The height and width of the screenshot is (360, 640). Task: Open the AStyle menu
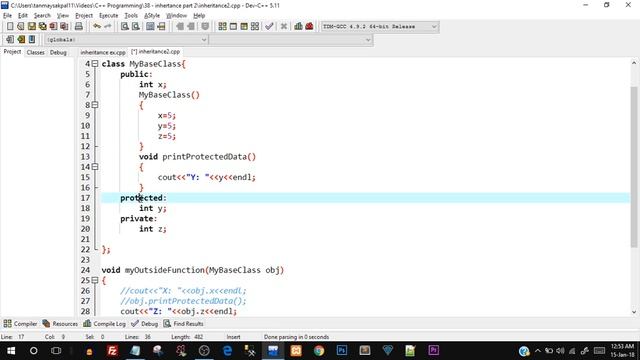[x=152, y=16]
